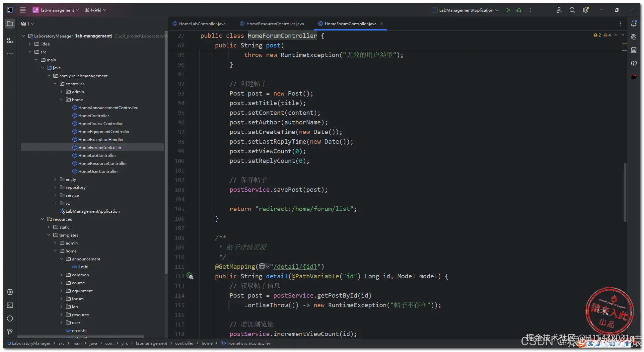
Task: Open the AI Assistant spiral icon
Action: [x=634, y=37]
